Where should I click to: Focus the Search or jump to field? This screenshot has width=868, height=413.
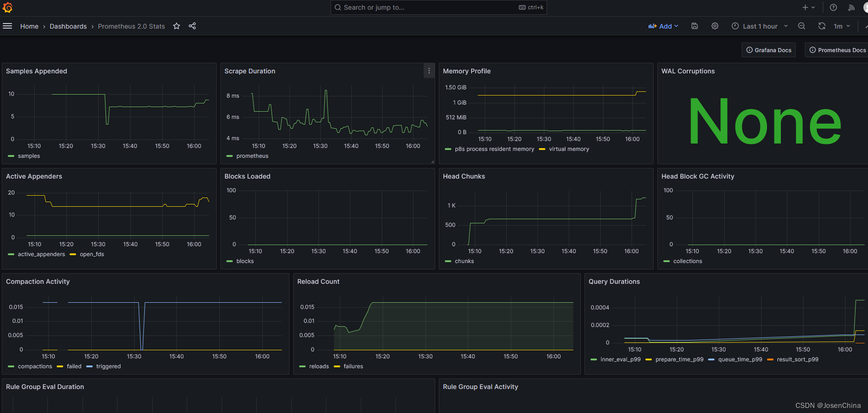click(438, 7)
